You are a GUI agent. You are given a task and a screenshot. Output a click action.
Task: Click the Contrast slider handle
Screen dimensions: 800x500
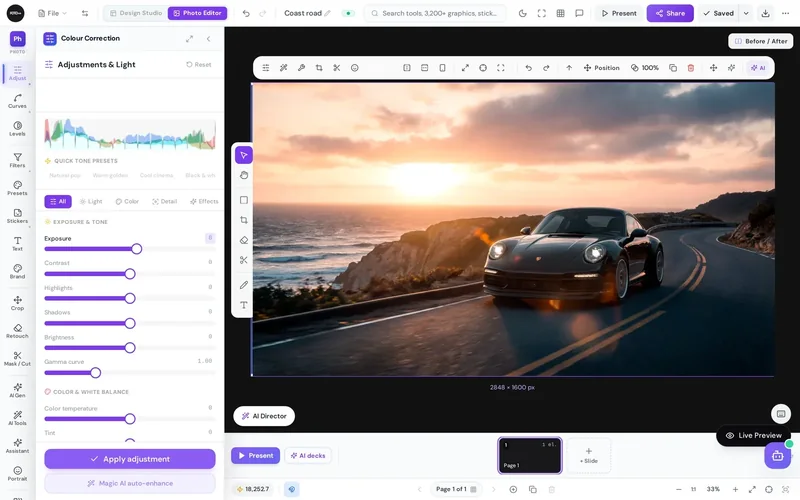tap(130, 274)
